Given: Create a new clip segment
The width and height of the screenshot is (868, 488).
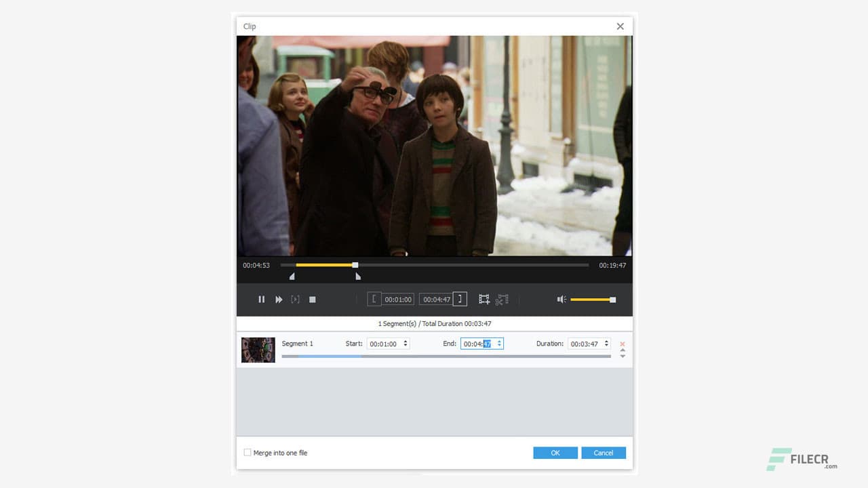Looking at the screenshot, I should pyautogui.click(x=484, y=299).
